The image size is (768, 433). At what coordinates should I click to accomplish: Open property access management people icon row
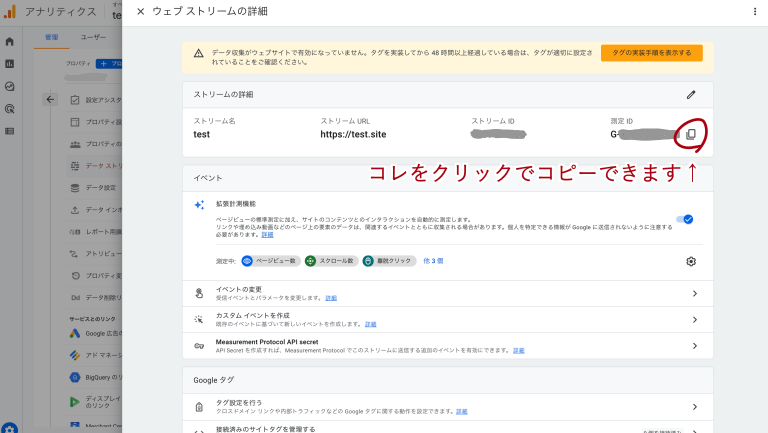pos(96,144)
